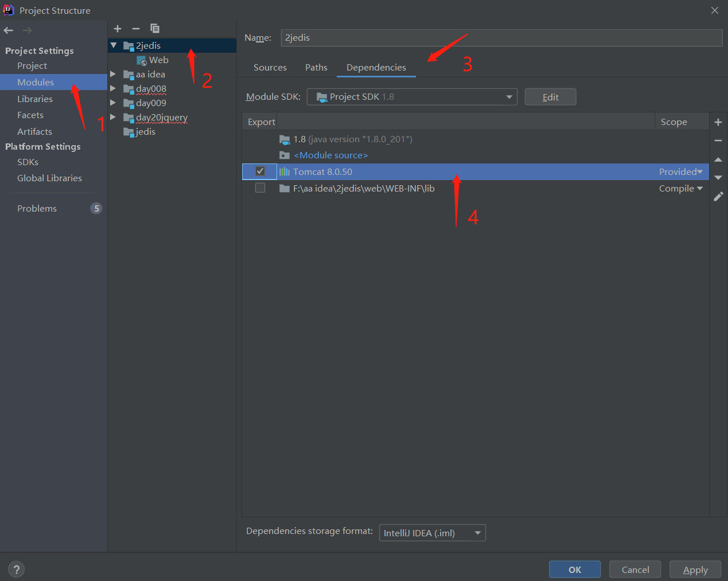The image size is (728, 581).
Task: Open Dependencies storage format dropdown
Action: 432,533
